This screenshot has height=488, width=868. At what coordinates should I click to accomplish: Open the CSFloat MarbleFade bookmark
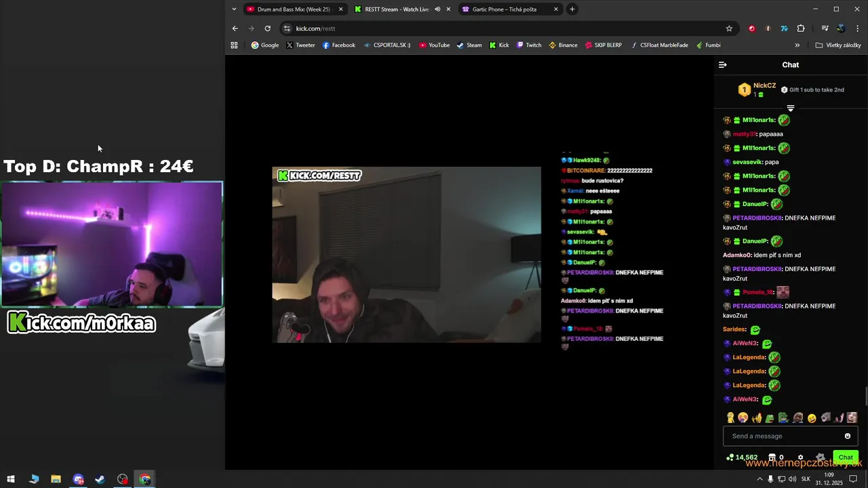click(658, 45)
